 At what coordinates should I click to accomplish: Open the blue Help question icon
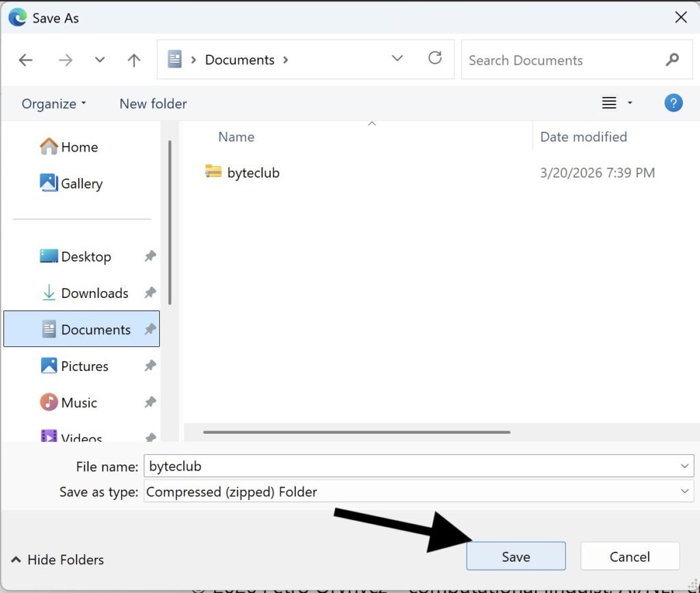pyautogui.click(x=673, y=103)
